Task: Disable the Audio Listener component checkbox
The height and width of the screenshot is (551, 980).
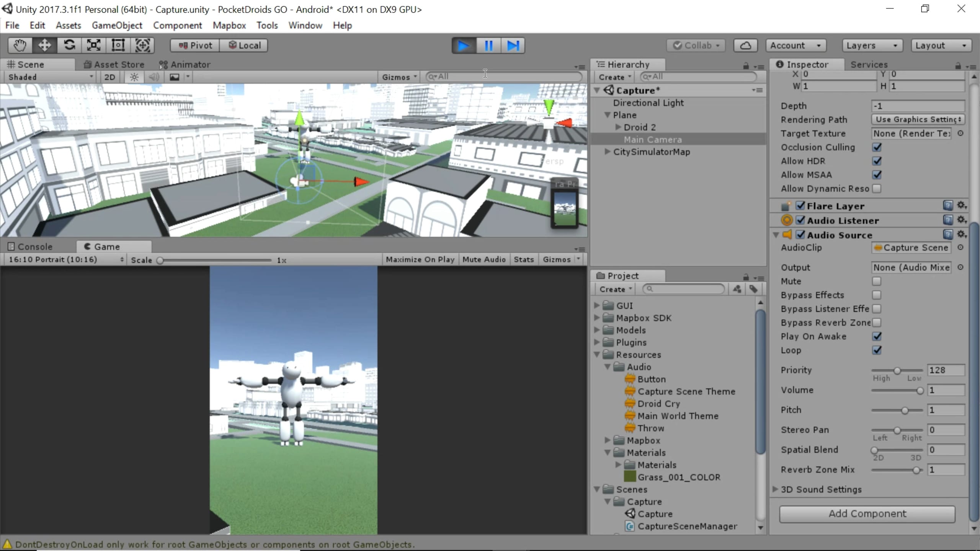Action: pyautogui.click(x=800, y=220)
